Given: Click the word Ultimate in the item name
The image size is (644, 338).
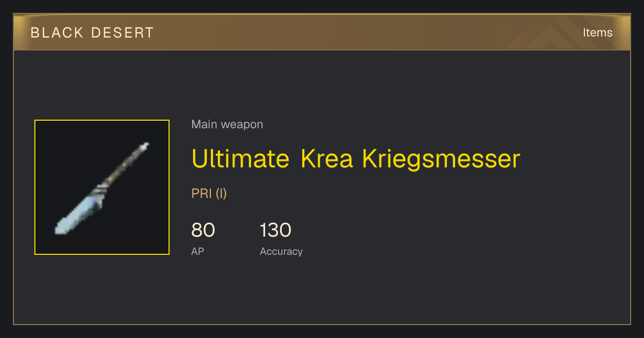Looking at the screenshot, I should pyautogui.click(x=241, y=159).
